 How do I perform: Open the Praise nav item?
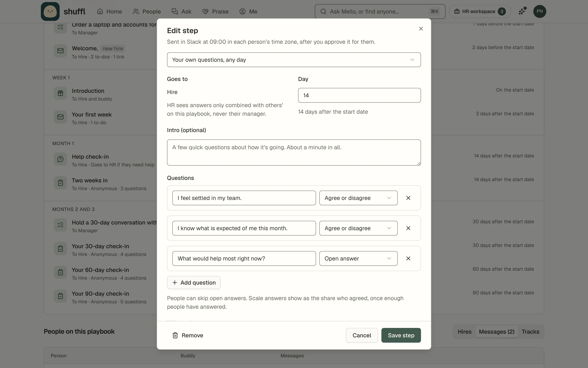click(x=215, y=11)
